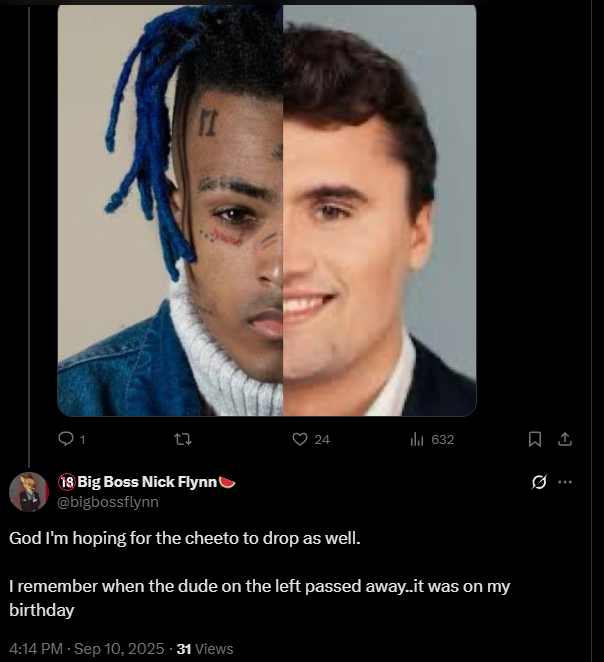Click the Grok circle-slash icon

[539, 482]
